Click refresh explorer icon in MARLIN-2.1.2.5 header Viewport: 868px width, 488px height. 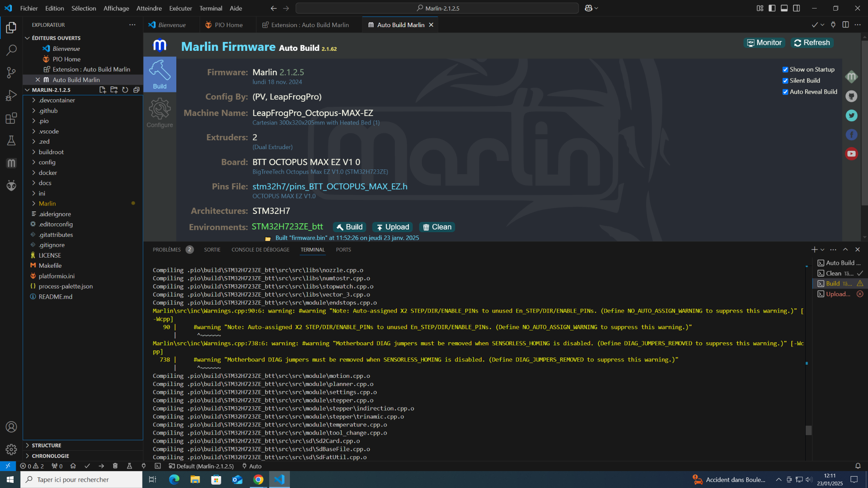[x=125, y=90]
